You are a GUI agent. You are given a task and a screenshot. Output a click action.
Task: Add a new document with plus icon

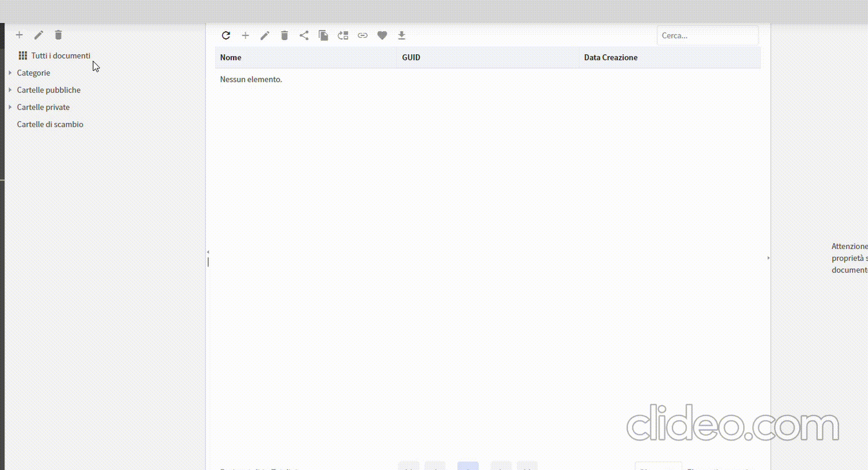[245, 35]
